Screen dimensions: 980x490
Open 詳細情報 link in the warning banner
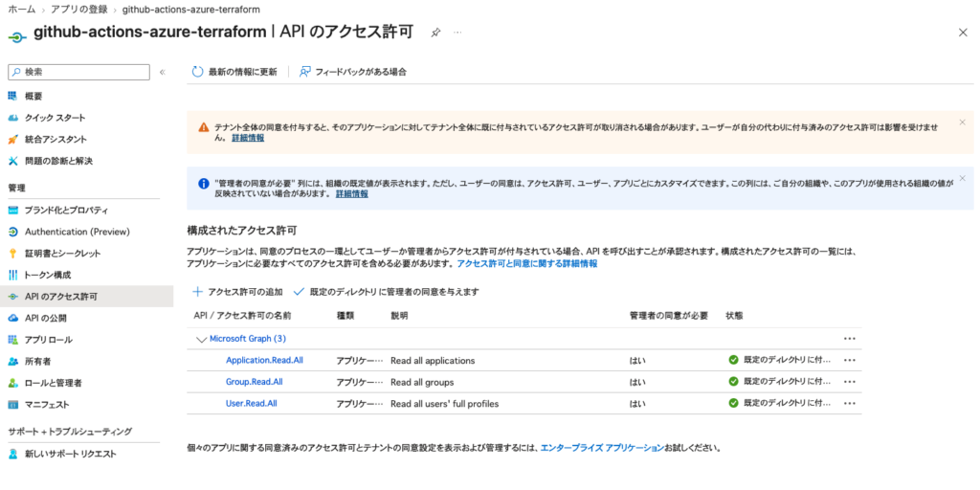(248, 138)
